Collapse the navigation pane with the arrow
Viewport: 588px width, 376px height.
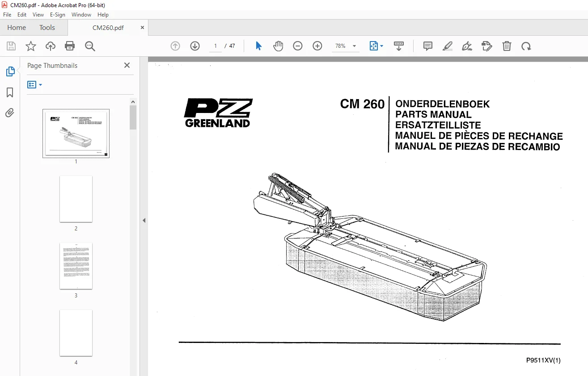144,220
